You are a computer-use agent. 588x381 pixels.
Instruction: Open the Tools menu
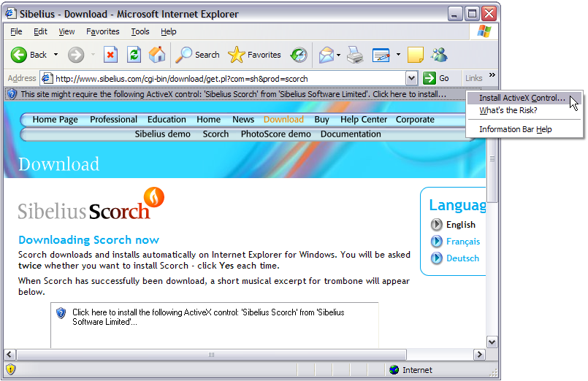(140, 31)
